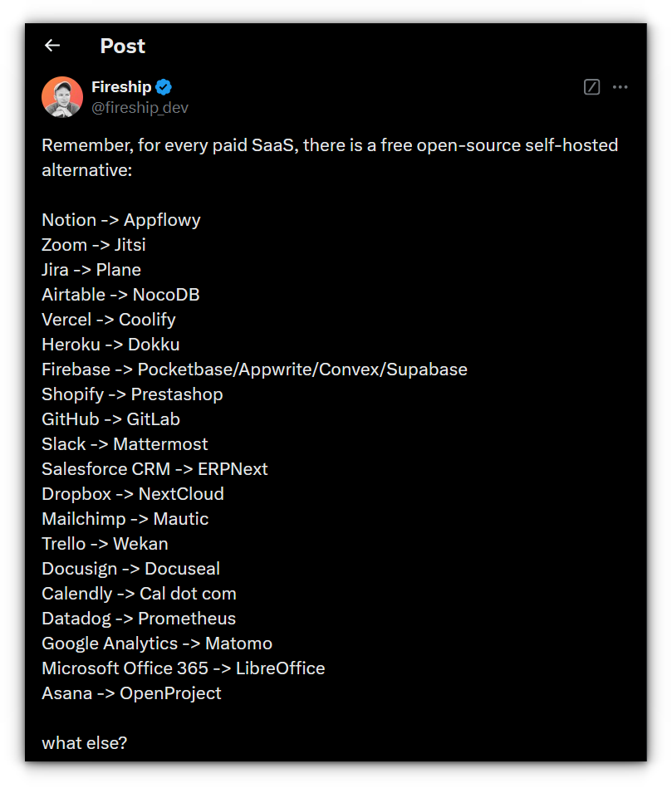Click the Google Analytics -> Matomo line
Screen dimensions: 672x788
tap(157, 644)
